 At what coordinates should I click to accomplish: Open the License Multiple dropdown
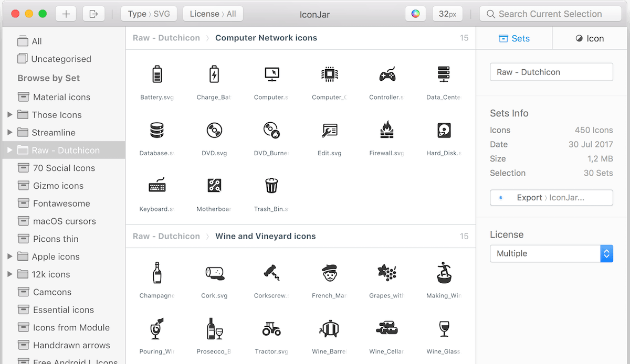(x=551, y=253)
